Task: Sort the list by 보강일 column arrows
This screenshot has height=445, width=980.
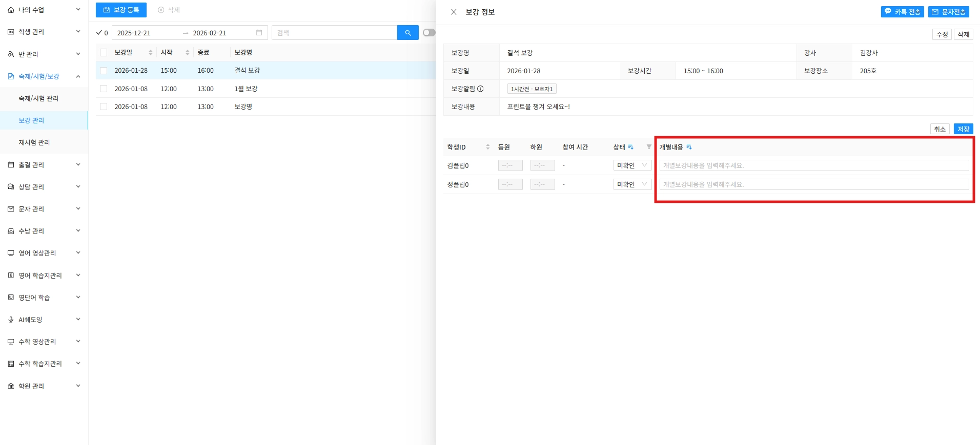Action: [x=150, y=53]
